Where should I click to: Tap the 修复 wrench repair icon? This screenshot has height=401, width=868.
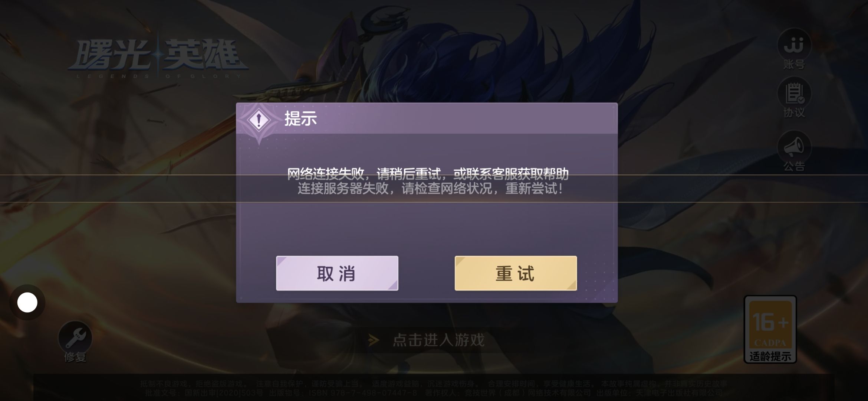(x=75, y=338)
